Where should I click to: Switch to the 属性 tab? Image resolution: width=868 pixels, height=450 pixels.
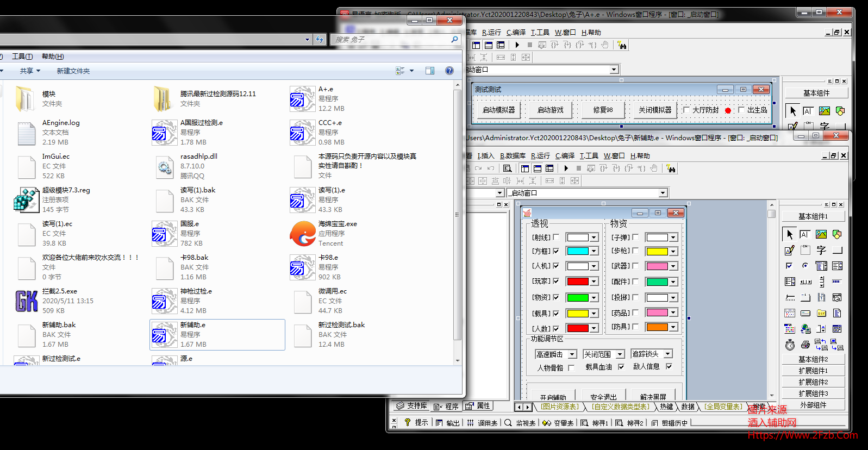pyautogui.click(x=479, y=406)
